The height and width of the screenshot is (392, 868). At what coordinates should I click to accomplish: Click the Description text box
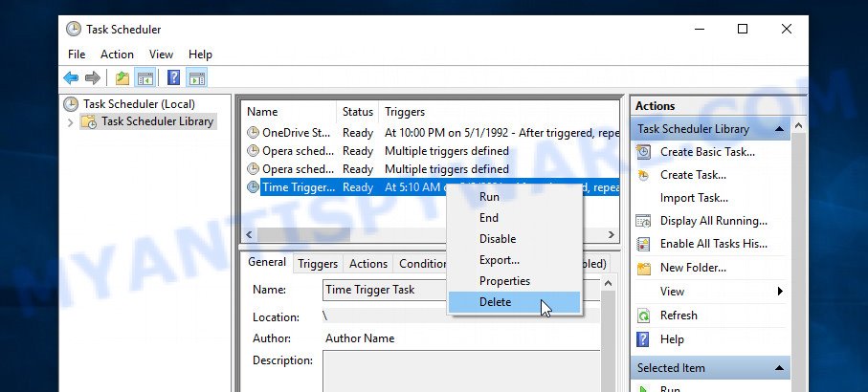461,371
